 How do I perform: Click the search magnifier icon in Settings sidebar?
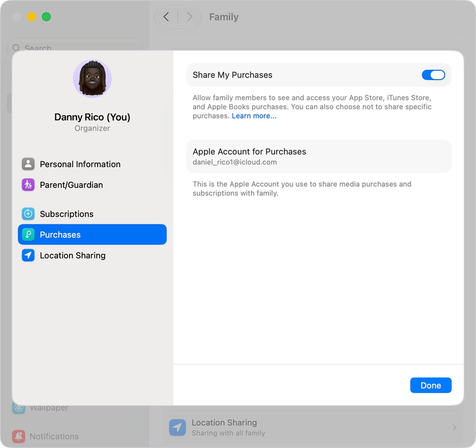(16, 48)
